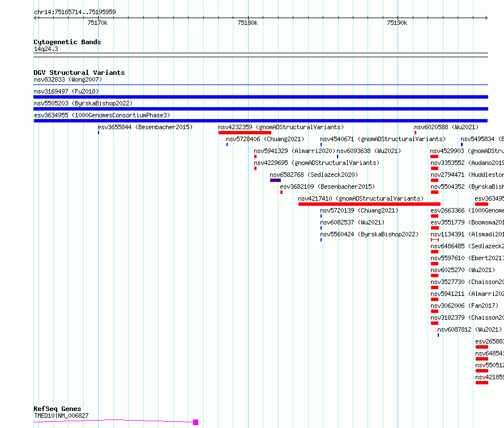The width and height of the screenshot is (504, 428).
Task: Click the ruler's left arrow end
Action: click(x=36, y=18)
